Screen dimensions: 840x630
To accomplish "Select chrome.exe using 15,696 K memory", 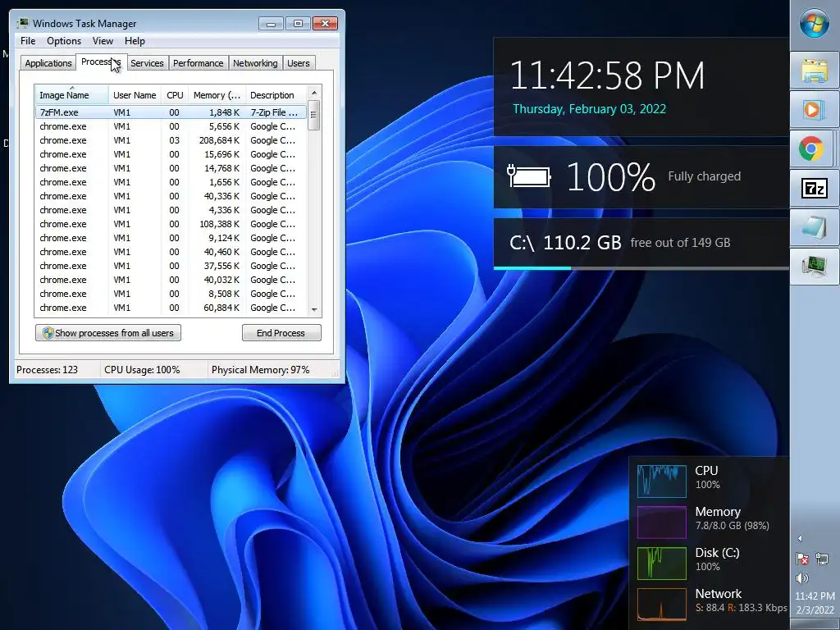I will pos(171,154).
